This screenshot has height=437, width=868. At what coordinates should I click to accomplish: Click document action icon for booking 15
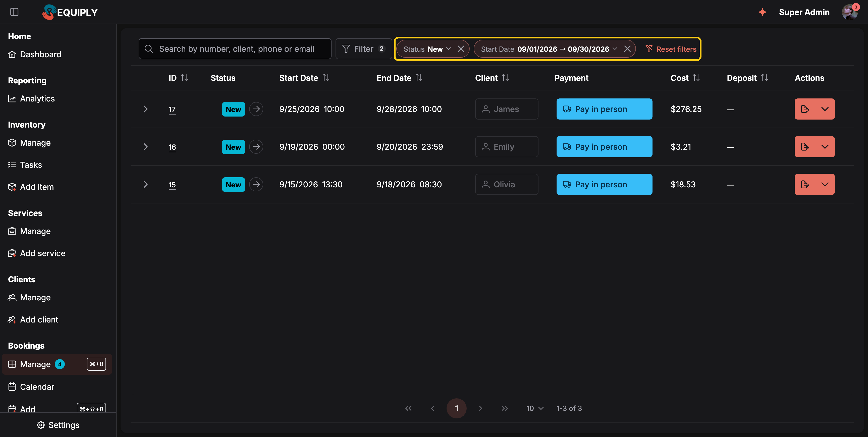click(805, 185)
